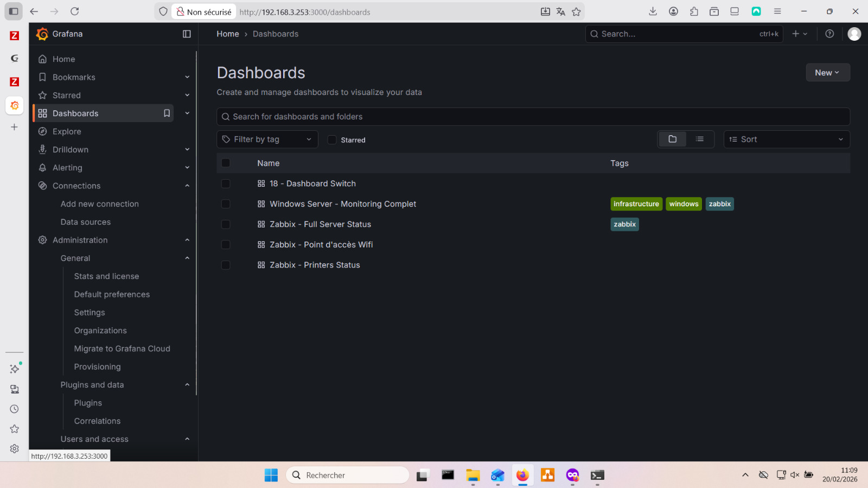Focus the top Search... bar

click(x=684, y=34)
